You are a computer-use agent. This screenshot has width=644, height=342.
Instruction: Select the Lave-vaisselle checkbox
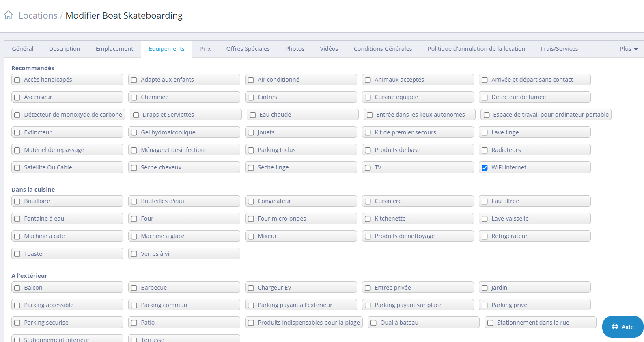tap(485, 219)
